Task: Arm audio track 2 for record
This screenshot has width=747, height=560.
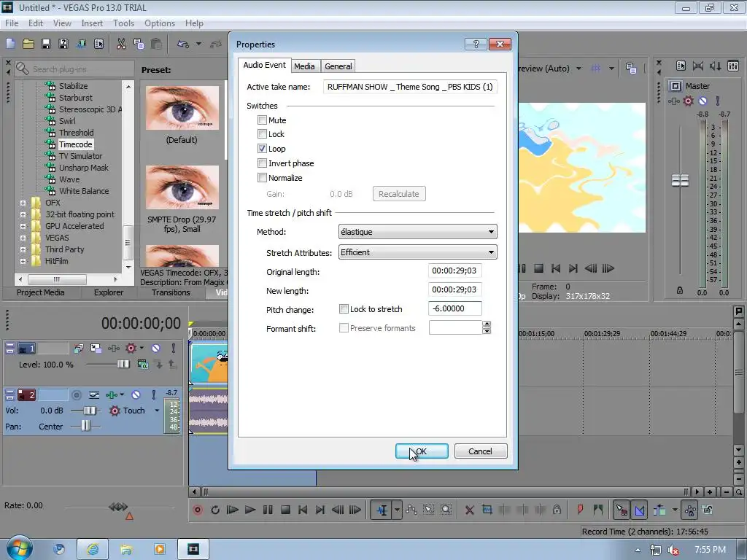Action: pos(76,394)
